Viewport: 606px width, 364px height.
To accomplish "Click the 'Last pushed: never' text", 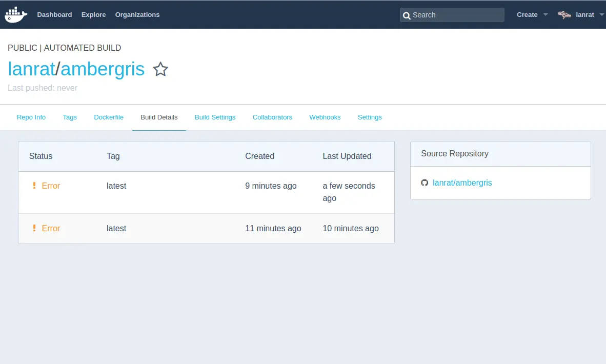I will [43, 88].
